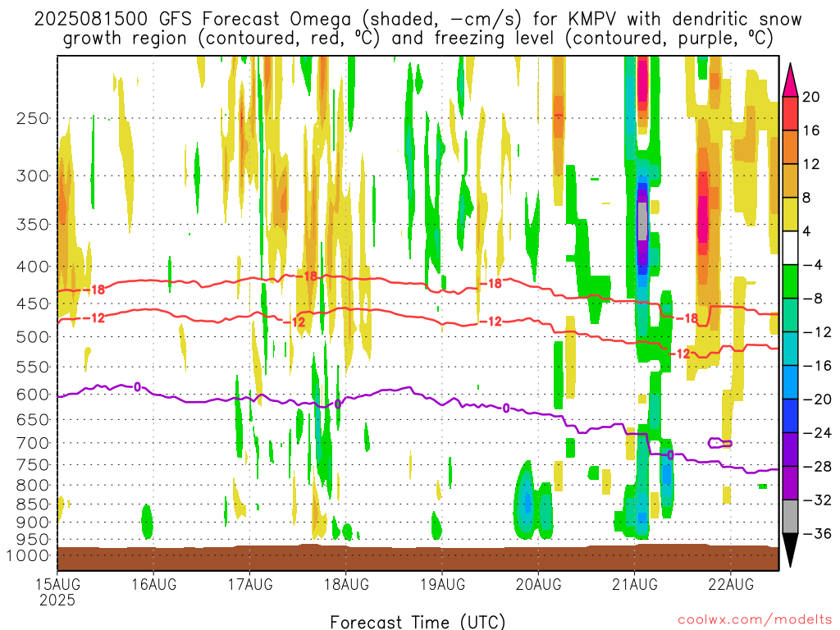This screenshot has width=840, height=630.
Task: Click the value 20 on the color scale
Action: (x=811, y=97)
